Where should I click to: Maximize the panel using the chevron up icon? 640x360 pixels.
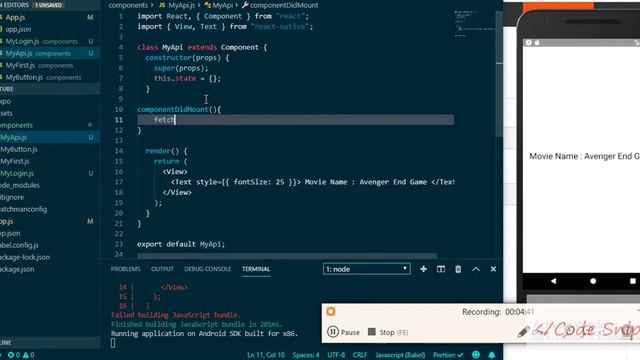[x=476, y=269]
